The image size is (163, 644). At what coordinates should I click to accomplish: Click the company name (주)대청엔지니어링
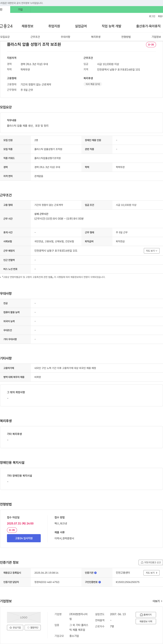tap(78, 617)
